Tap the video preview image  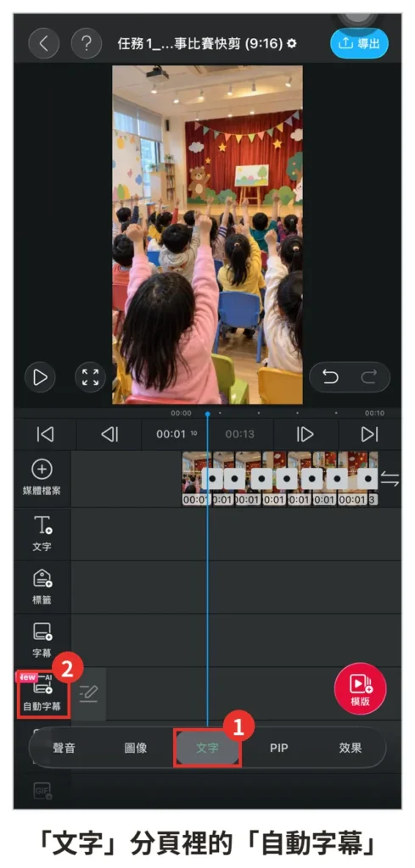coord(207,235)
